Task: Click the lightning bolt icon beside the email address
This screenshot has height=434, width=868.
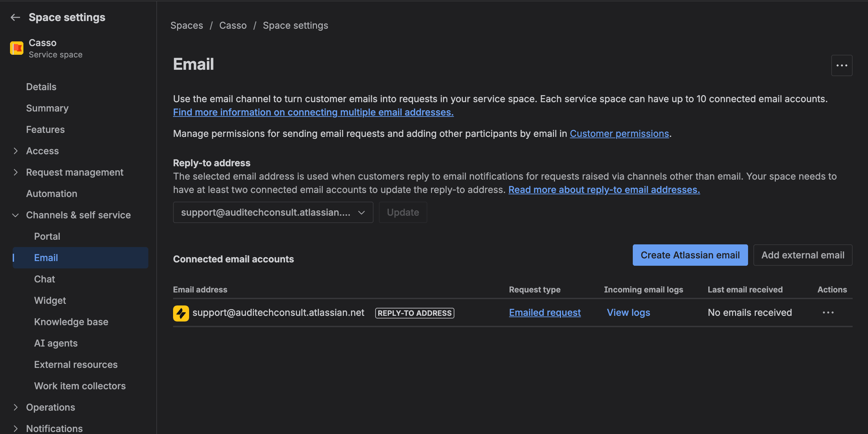Action: (x=181, y=313)
